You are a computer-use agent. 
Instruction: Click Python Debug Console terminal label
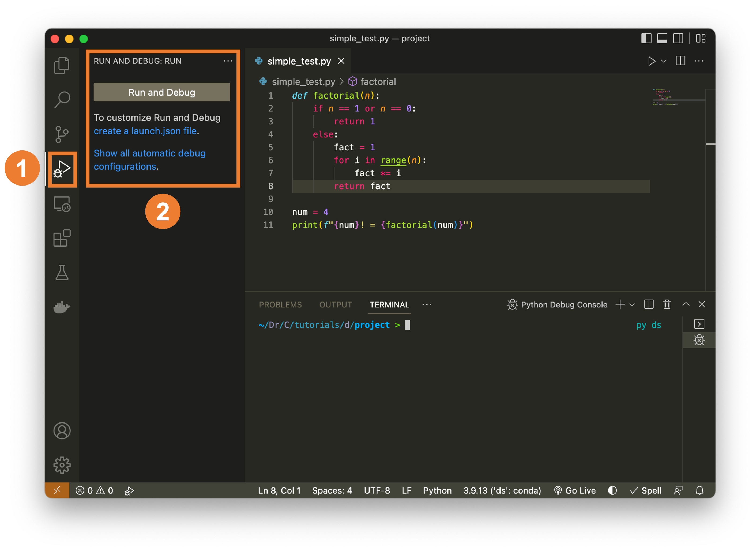click(x=564, y=305)
